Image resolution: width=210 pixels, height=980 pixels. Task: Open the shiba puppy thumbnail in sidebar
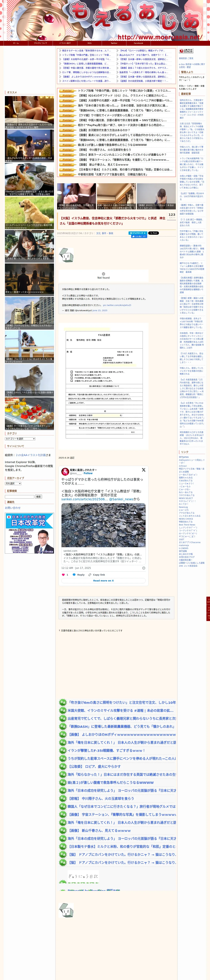pyautogui.click(x=29, y=380)
